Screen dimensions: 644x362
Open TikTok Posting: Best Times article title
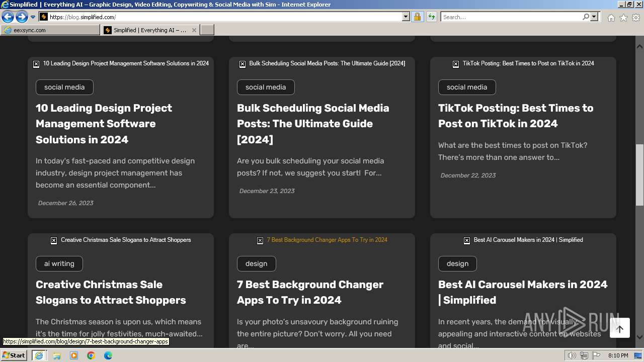pos(516,116)
